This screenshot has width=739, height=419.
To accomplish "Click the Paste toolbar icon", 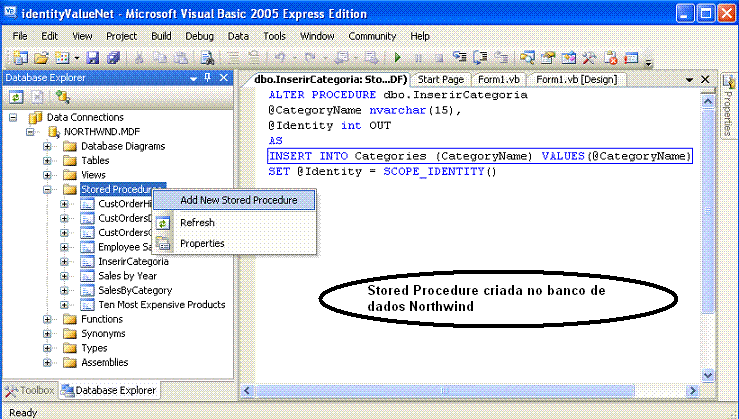I will [181, 58].
